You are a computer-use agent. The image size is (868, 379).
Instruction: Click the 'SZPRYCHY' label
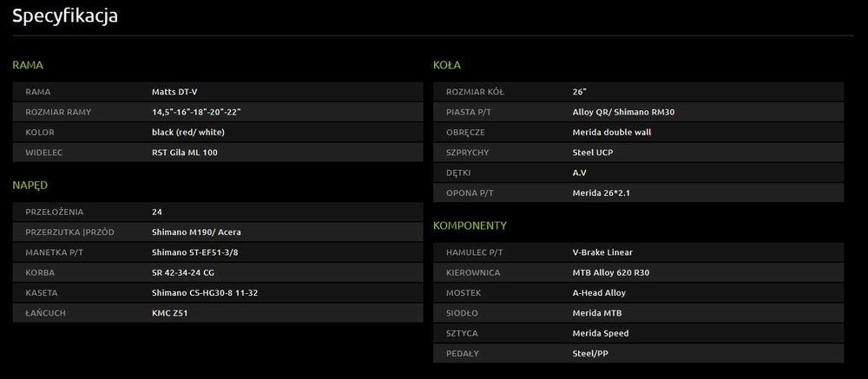pyautogui.click(x=468, y=153)
